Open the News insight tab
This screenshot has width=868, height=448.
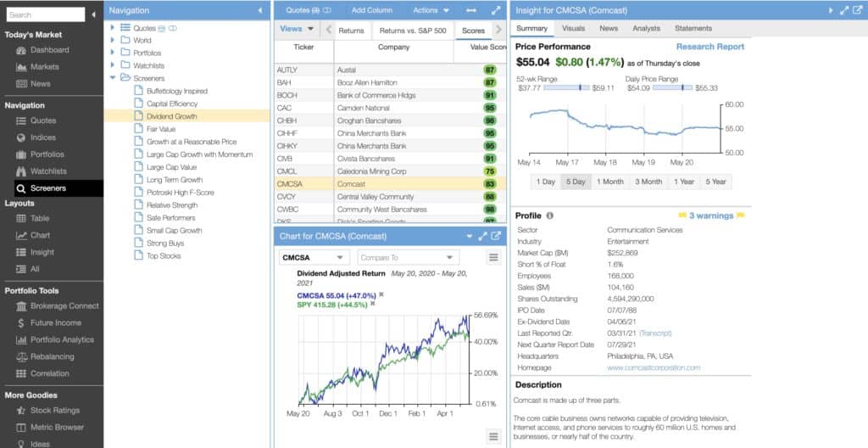609,28
